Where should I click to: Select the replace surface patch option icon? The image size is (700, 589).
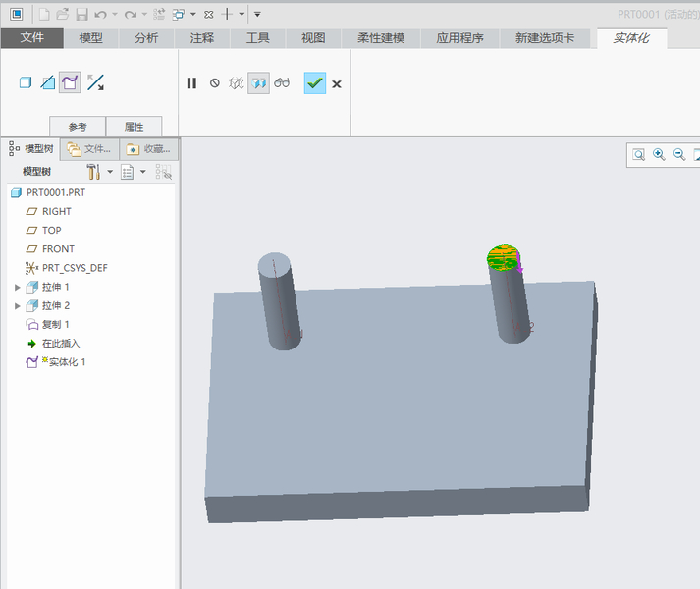click(70, 82)
